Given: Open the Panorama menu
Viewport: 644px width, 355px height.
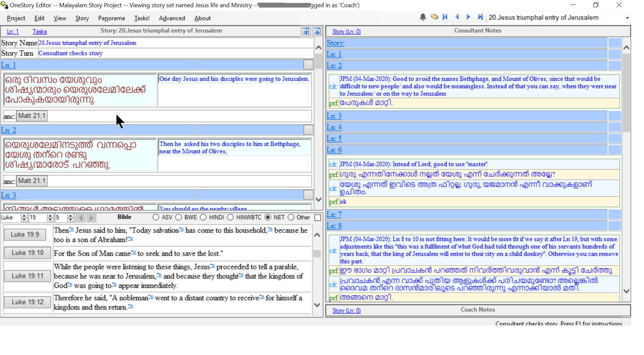Looking at the screenshot, I should [x=111, y=18].
